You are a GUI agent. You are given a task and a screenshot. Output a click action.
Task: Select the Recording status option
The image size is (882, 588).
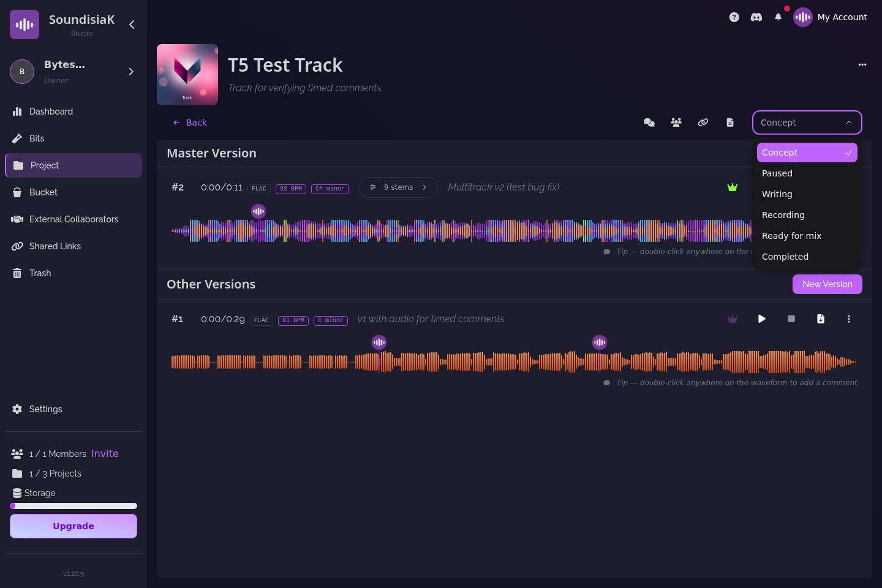pos(807,215)
